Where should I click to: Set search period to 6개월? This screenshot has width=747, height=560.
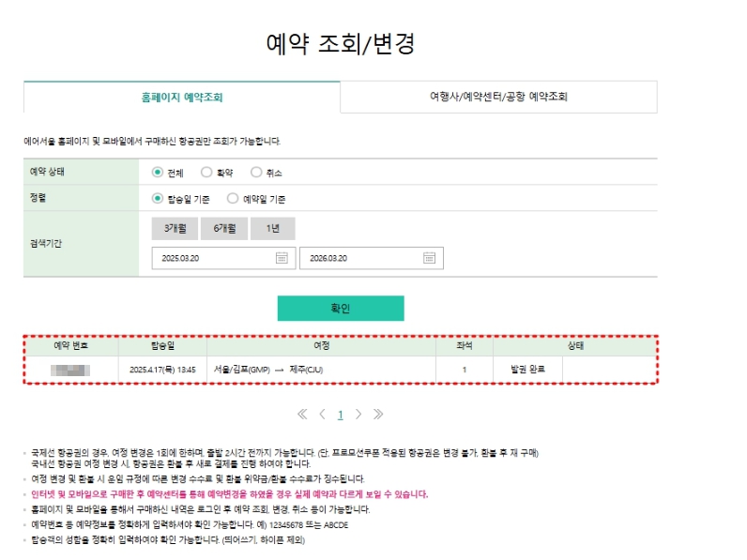coord(224,229)
